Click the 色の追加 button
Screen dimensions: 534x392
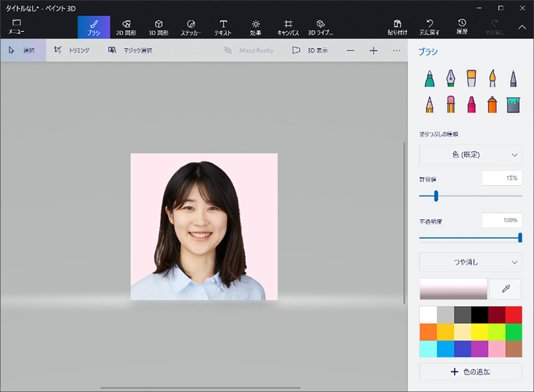pyautogui.click(x=470, y=371)
